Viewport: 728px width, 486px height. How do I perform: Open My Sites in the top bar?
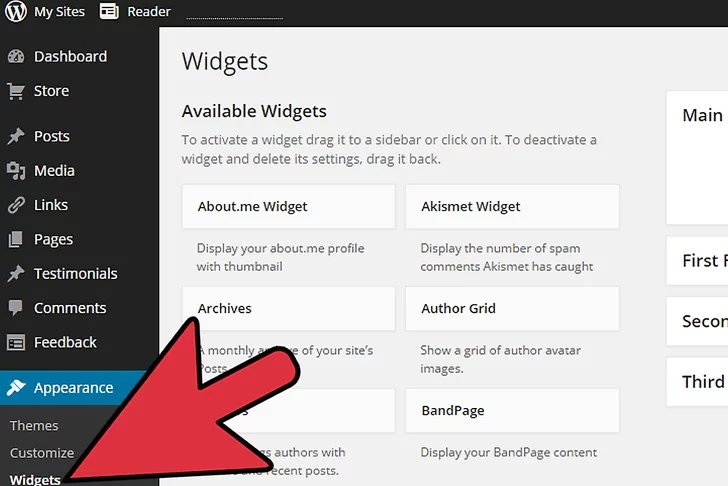(59, 11)
